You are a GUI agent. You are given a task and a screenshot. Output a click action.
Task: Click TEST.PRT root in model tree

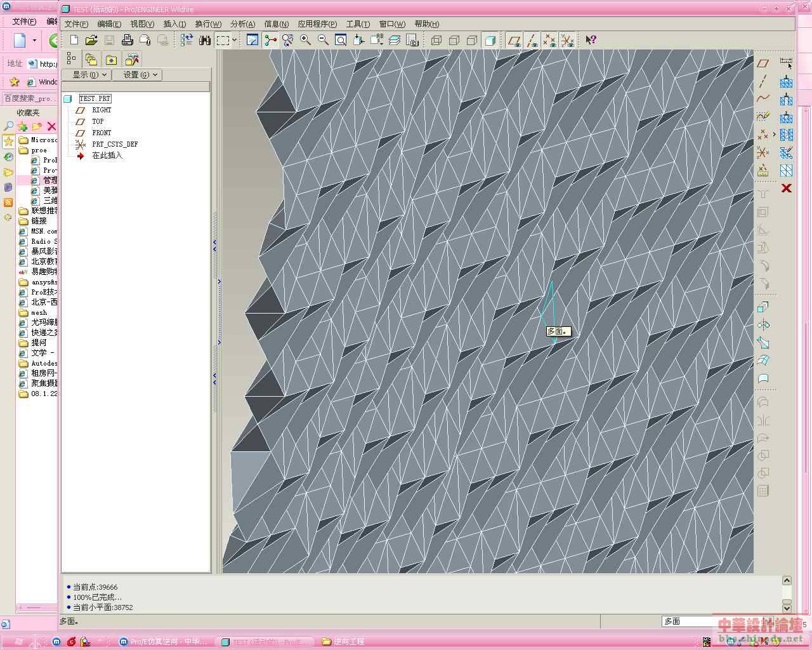click(x=95, y=98)
